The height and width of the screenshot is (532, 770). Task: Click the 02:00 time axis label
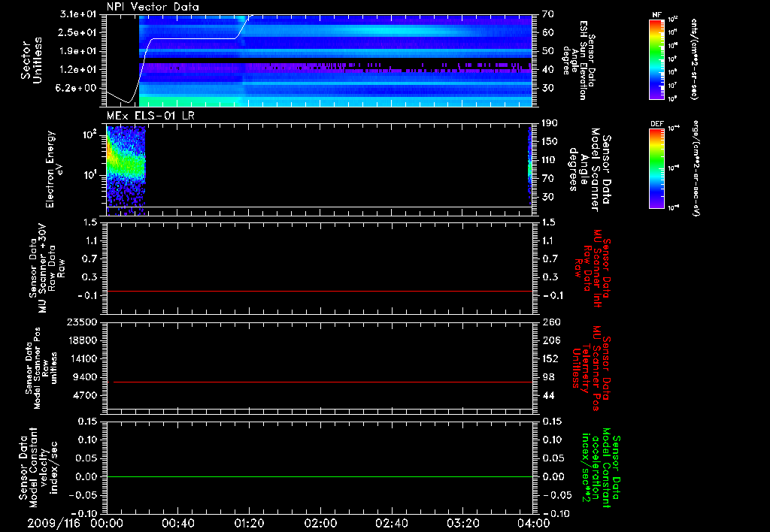click(x=320, y=523)
